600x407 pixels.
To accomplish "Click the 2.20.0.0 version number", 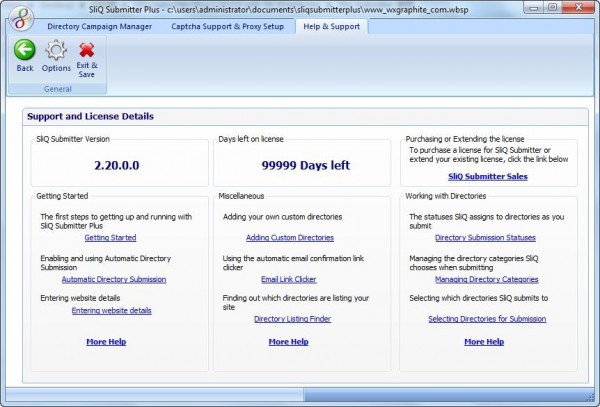I will click(117, 165).
